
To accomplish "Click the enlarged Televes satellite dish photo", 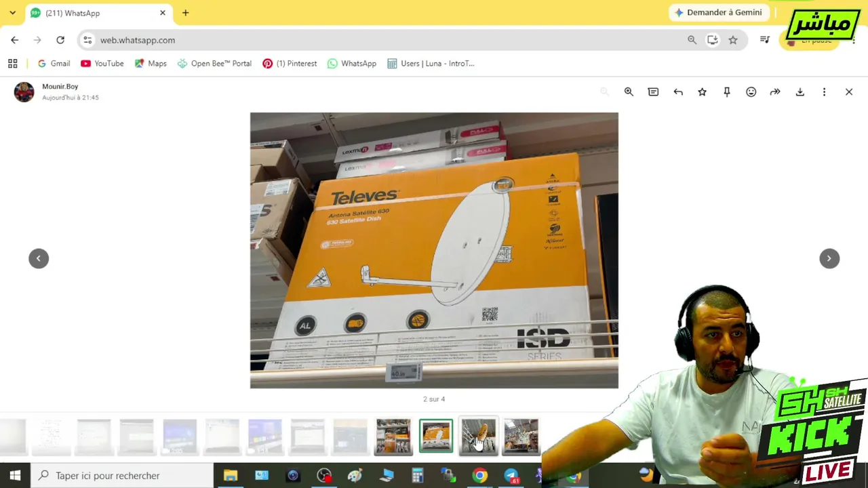I will click(434, 250).
